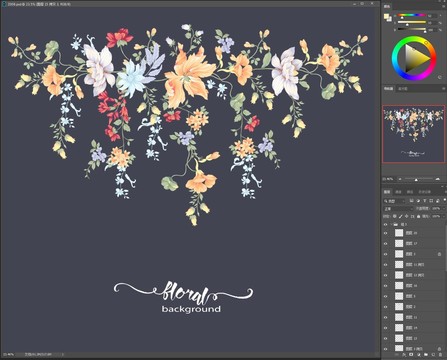
Task: Click the new adjustment layer icon
Action: [x=418, y=355]
